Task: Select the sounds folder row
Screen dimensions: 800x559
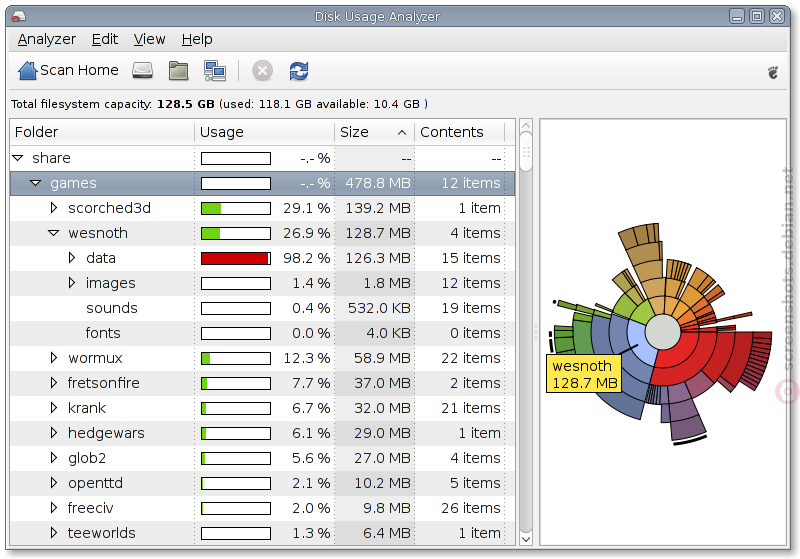Action: [262, 308]
